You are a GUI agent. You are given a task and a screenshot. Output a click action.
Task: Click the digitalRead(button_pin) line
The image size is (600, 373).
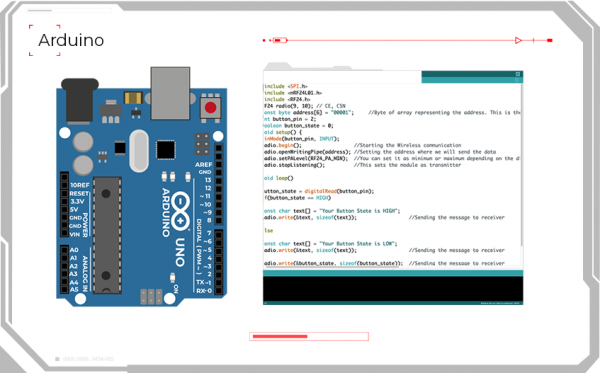319,191
